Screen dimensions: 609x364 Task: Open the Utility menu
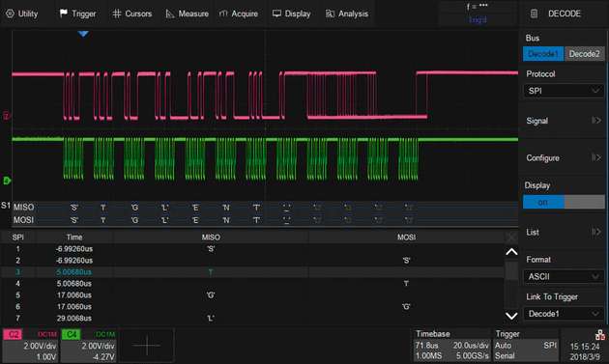22,14
